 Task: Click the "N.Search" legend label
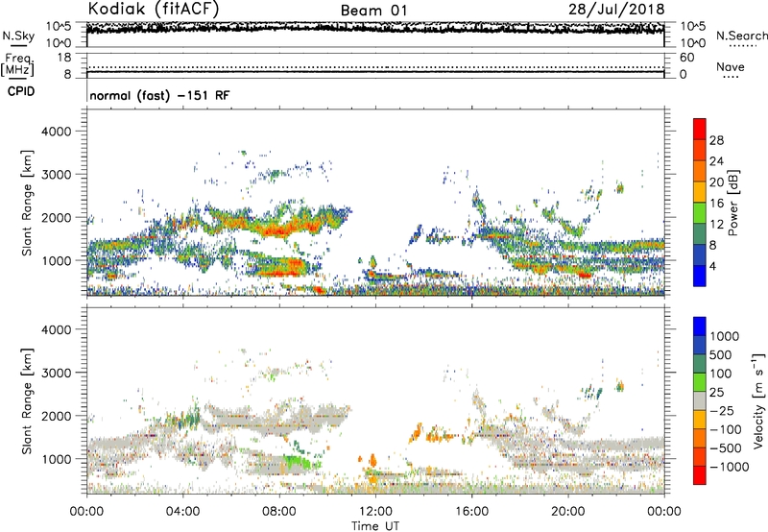click(x=741, y=36)
